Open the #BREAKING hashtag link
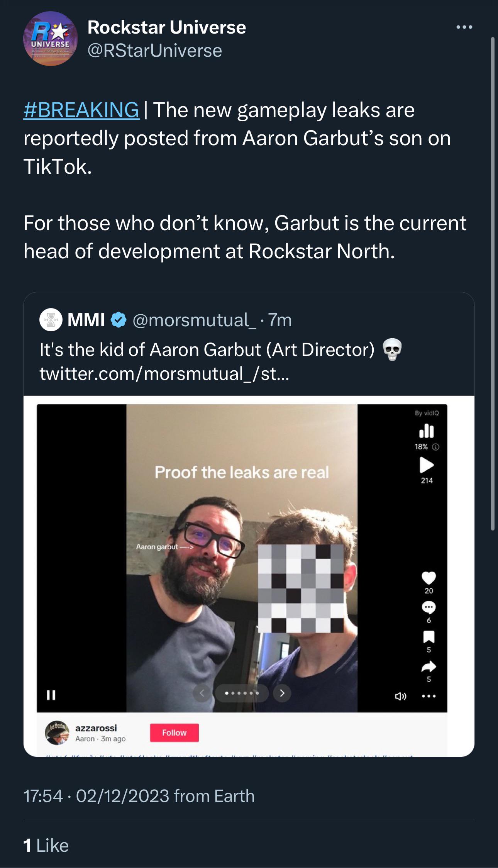 [x=81, y=110]
